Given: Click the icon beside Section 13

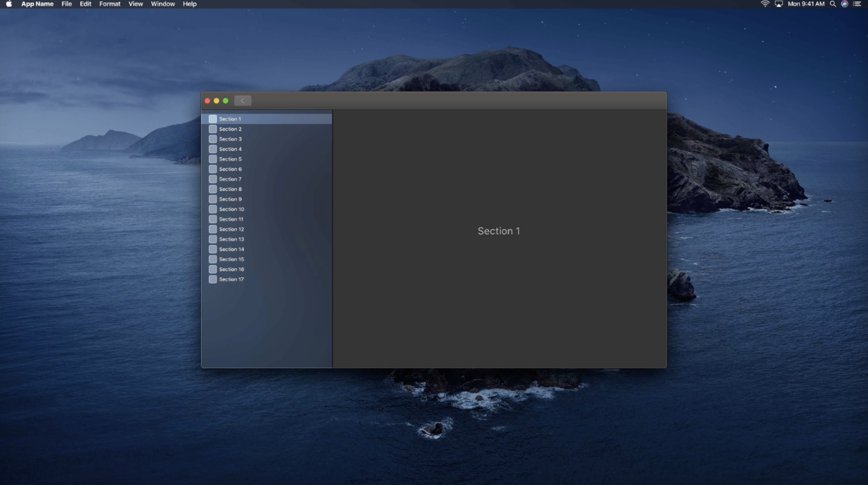Looking at the screenshot, I should (213, 239).
